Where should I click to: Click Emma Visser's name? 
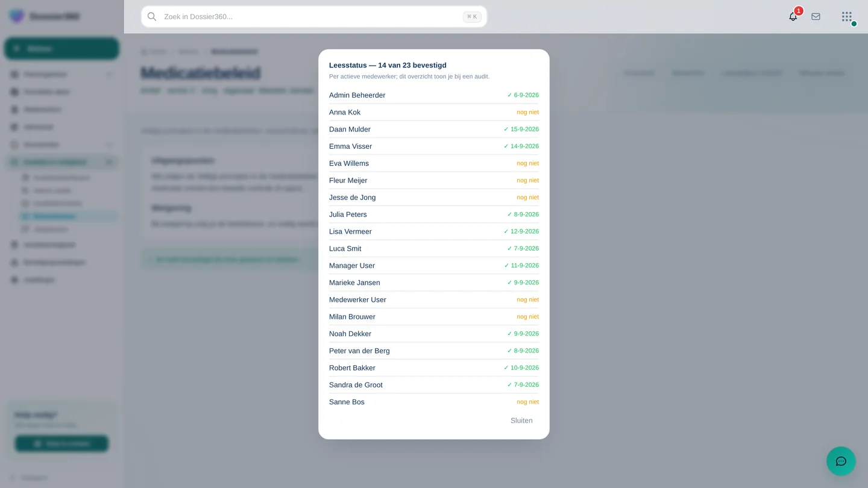[350, 146]
